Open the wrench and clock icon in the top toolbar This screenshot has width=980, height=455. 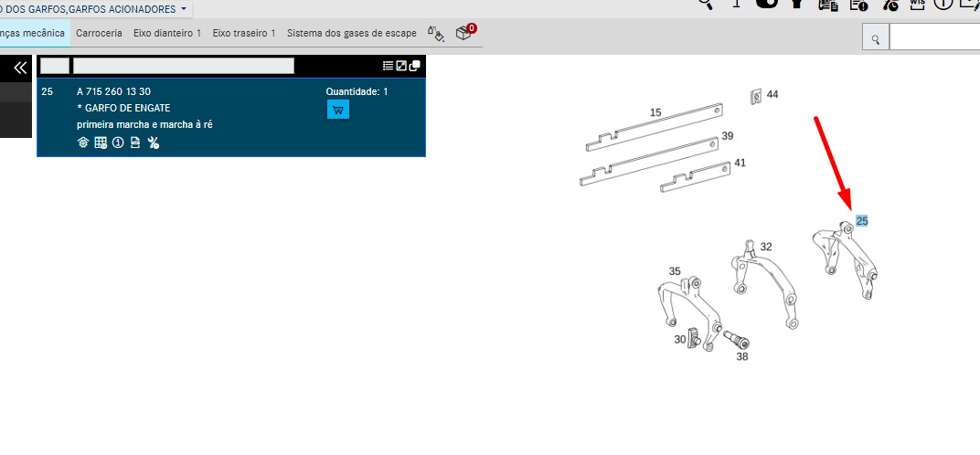tap(890, 4)
